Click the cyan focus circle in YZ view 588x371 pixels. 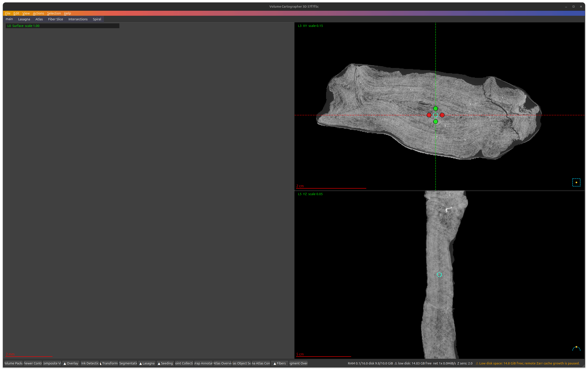point(439,275)
